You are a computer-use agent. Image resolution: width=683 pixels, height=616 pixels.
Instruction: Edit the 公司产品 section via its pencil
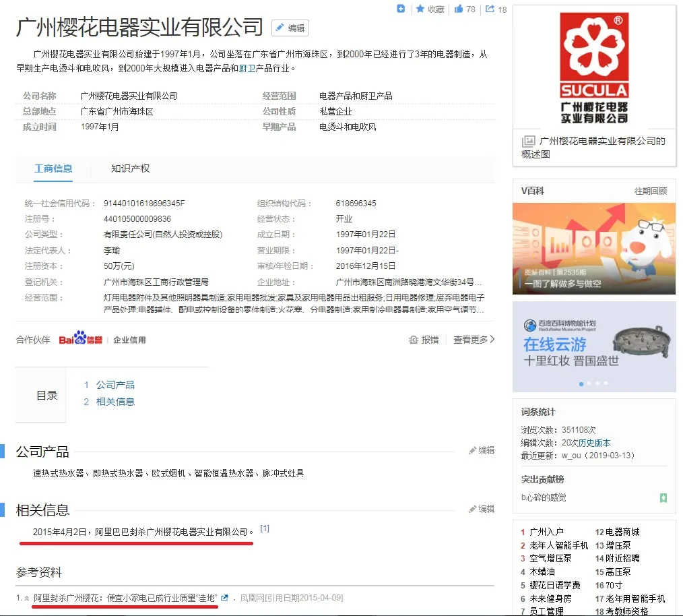pyautogui.click(x=481, y=450)
